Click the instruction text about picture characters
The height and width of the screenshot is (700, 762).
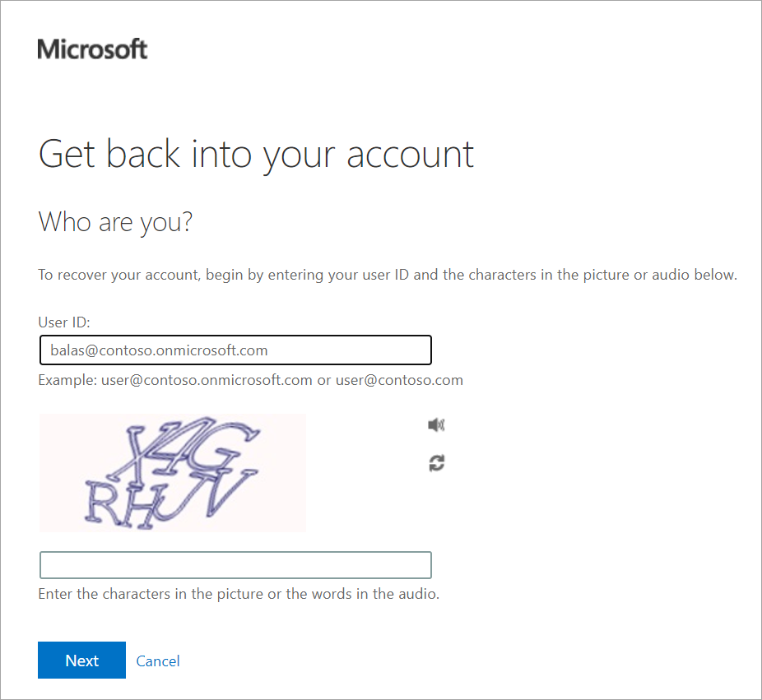(x=239, y=594)
